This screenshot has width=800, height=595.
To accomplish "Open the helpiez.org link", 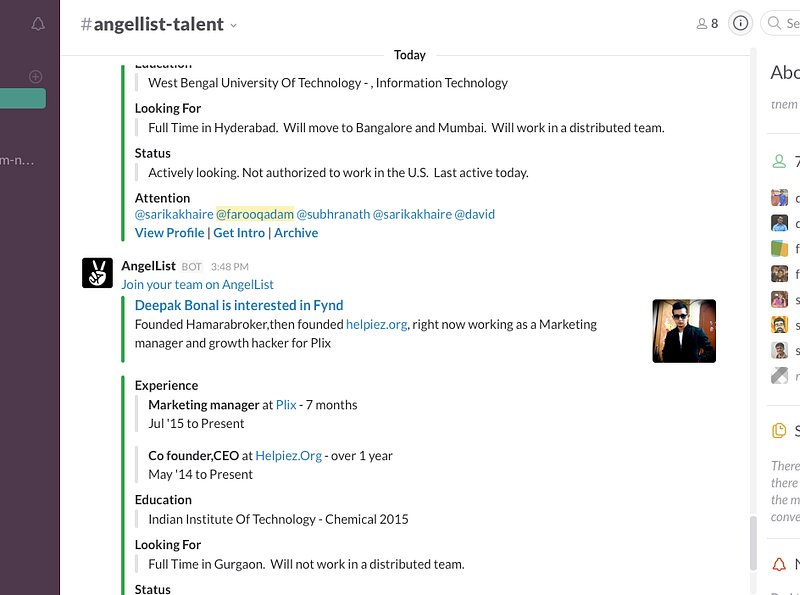I will coord(377,325).
